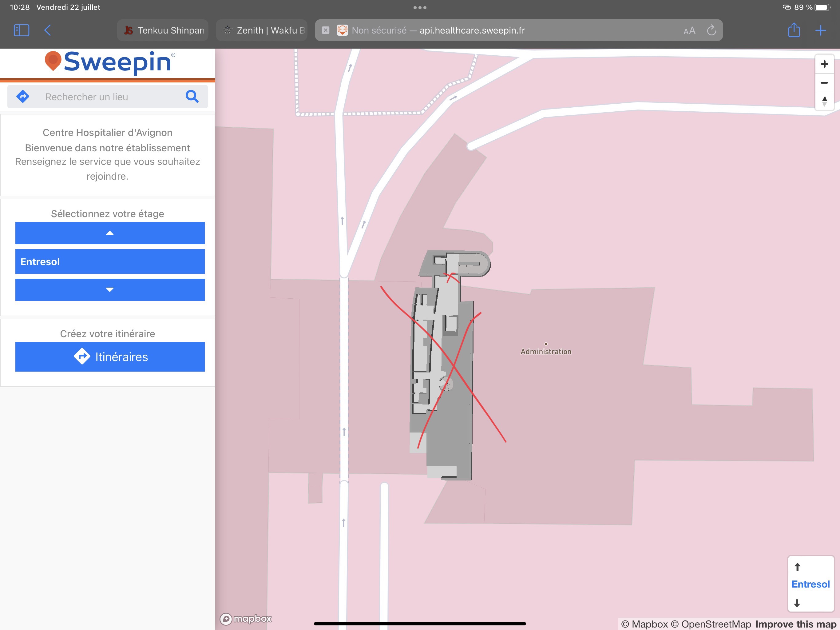The height and width of the screenshot is (630, 840).
Task: Go up one floor with up-arrow button
Action: click(110, 233)
